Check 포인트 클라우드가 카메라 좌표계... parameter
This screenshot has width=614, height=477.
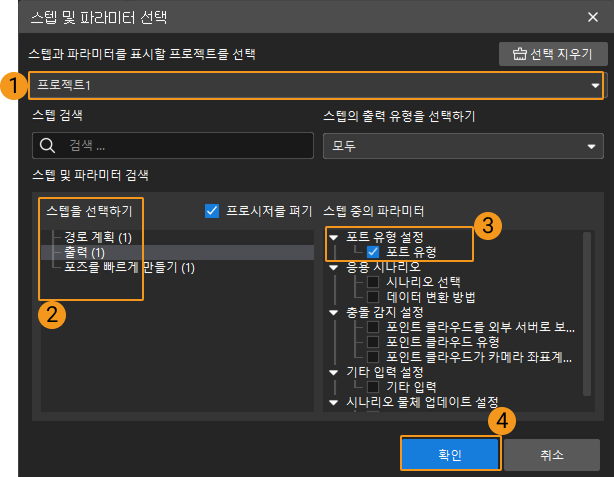[x=373, y=357]
